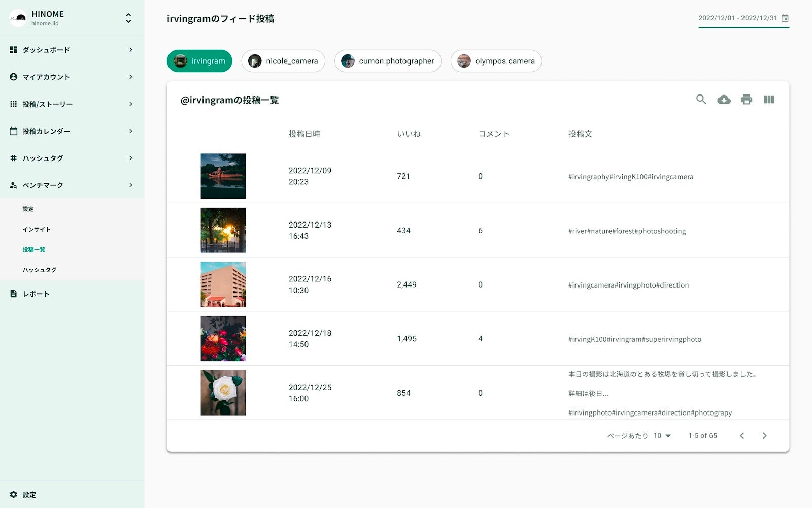Viewport: 812px width, 508px height.
Task: Select the olympos.camera account chip
Action: 496,61
